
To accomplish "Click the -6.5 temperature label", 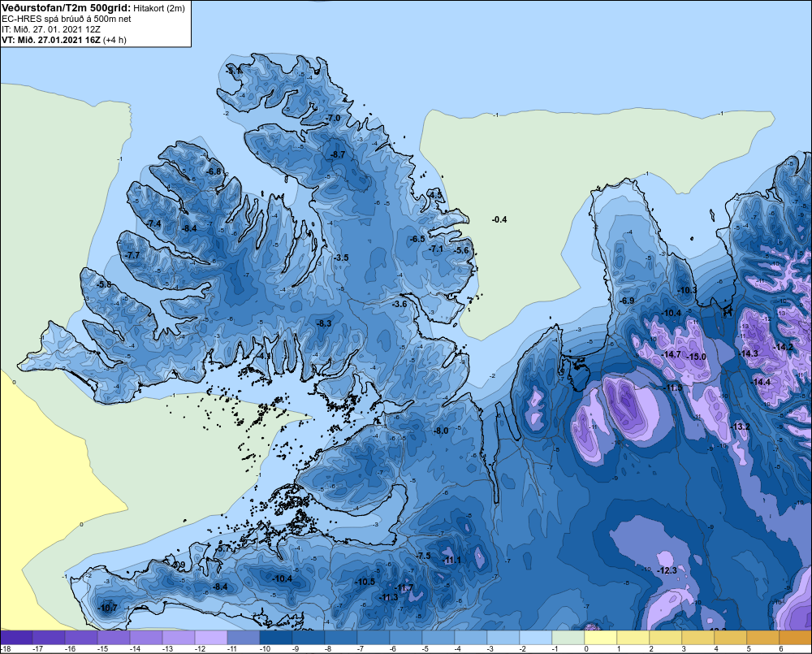I will [x=418, y=239].
